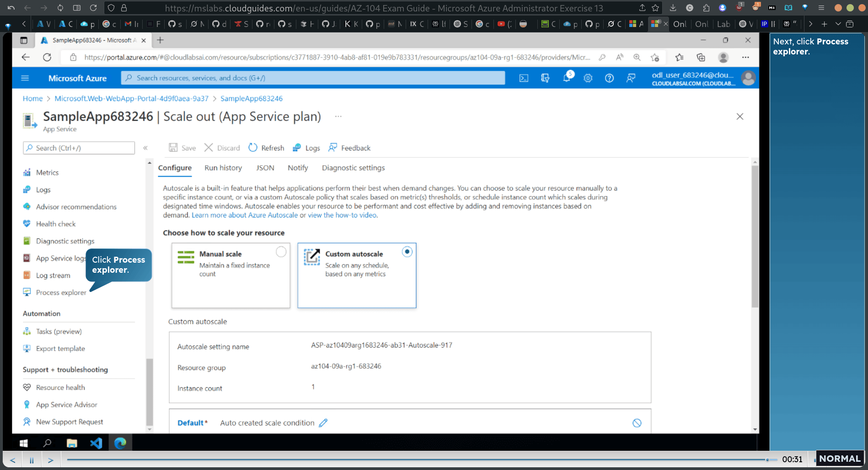The height and width of the screenshot is (470, 868).
Task: Open Log stream
Action: (x=53, y=276)
